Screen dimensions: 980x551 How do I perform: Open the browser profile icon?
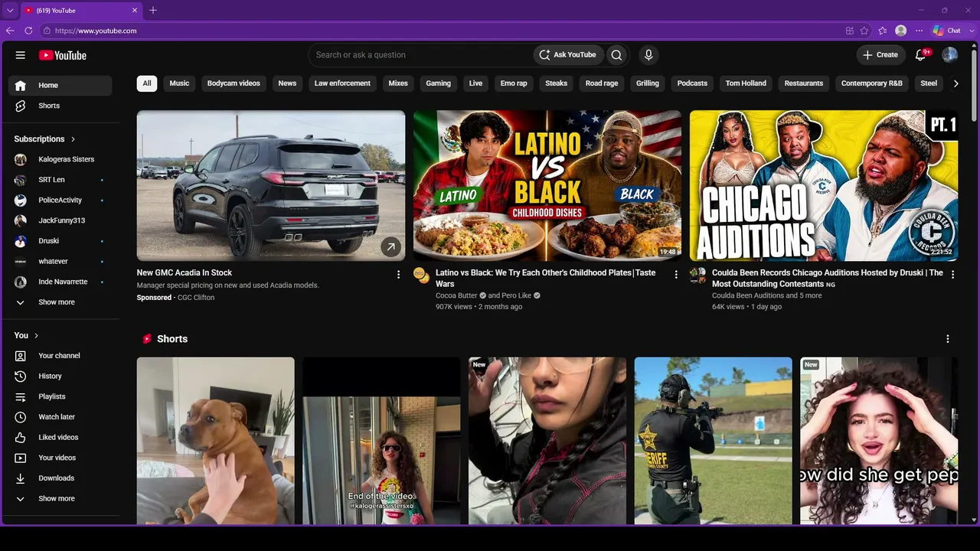pyautogui.click(x=901, y=31)
